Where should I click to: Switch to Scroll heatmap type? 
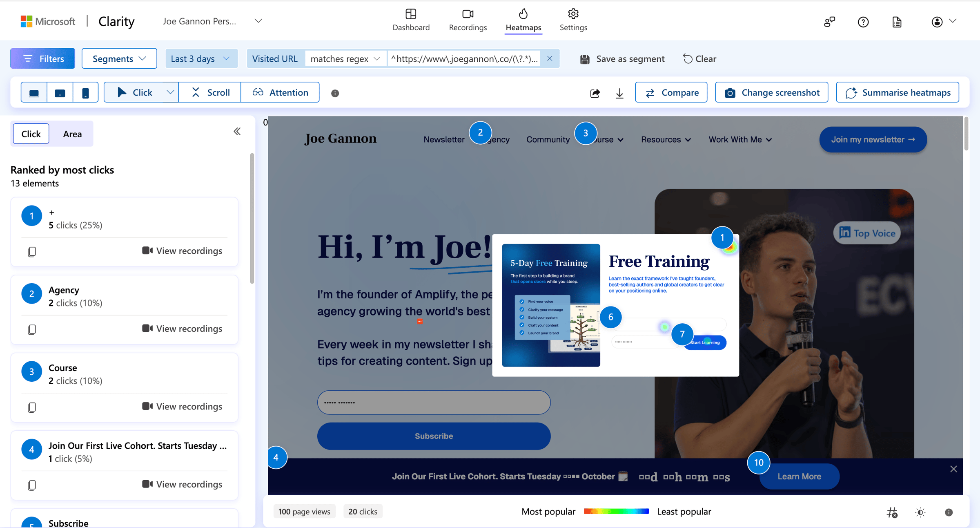pos(210,92)
